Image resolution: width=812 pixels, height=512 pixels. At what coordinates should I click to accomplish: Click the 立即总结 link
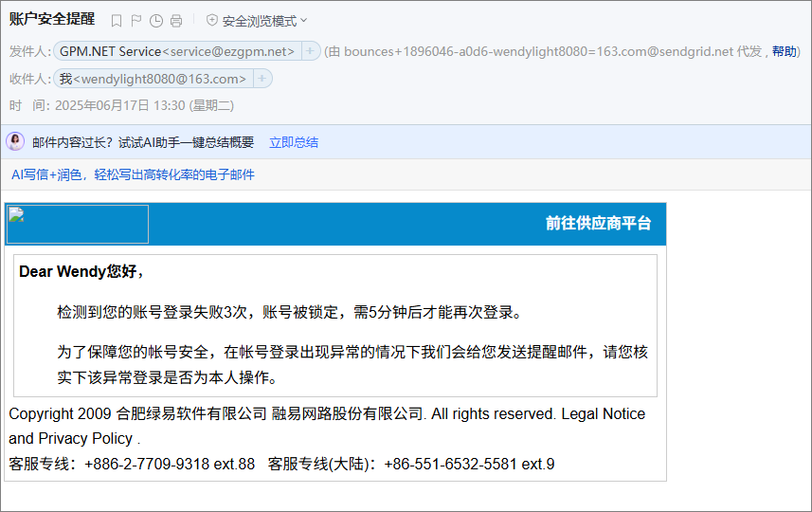[294, 142]
